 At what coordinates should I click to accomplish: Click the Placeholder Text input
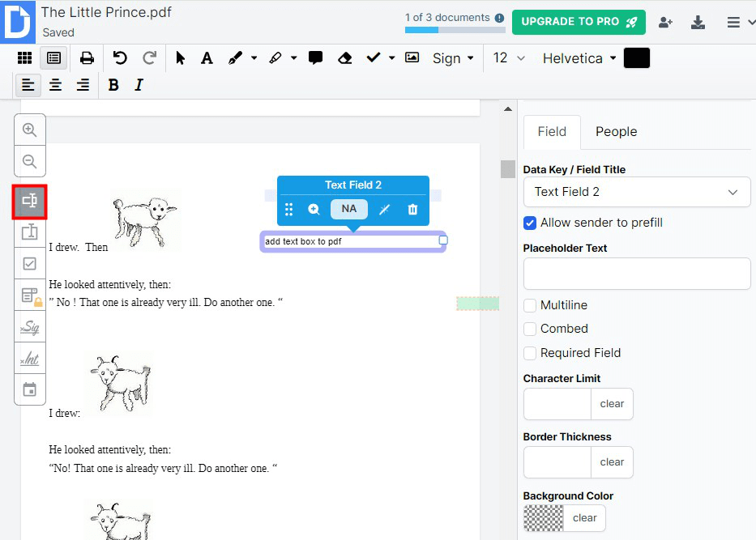637,274
